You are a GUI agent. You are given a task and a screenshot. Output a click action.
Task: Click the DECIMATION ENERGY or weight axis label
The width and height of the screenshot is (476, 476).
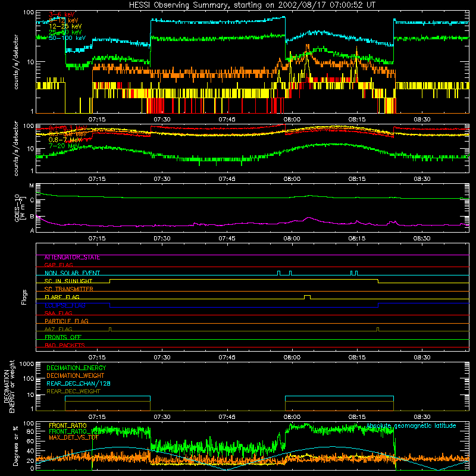coord(9,387)
